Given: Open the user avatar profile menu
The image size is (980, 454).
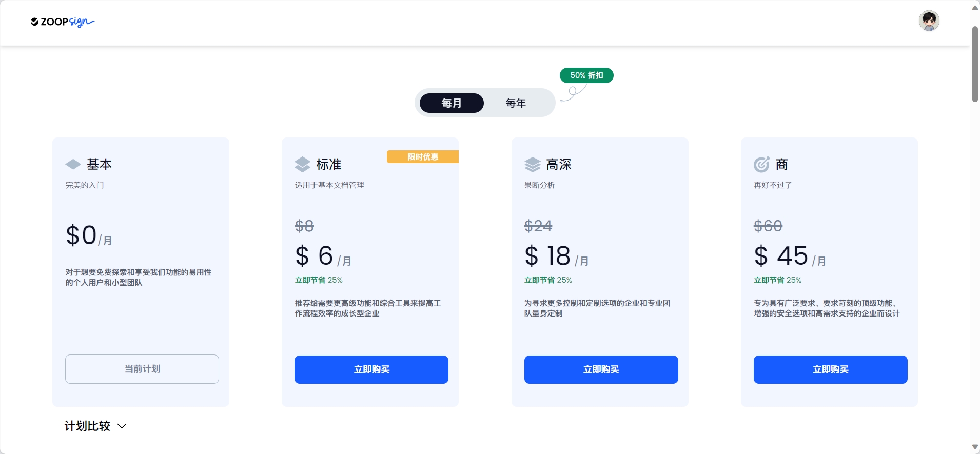Looking at the screenshot, I should pyautogui.click(x=929, y=21).
